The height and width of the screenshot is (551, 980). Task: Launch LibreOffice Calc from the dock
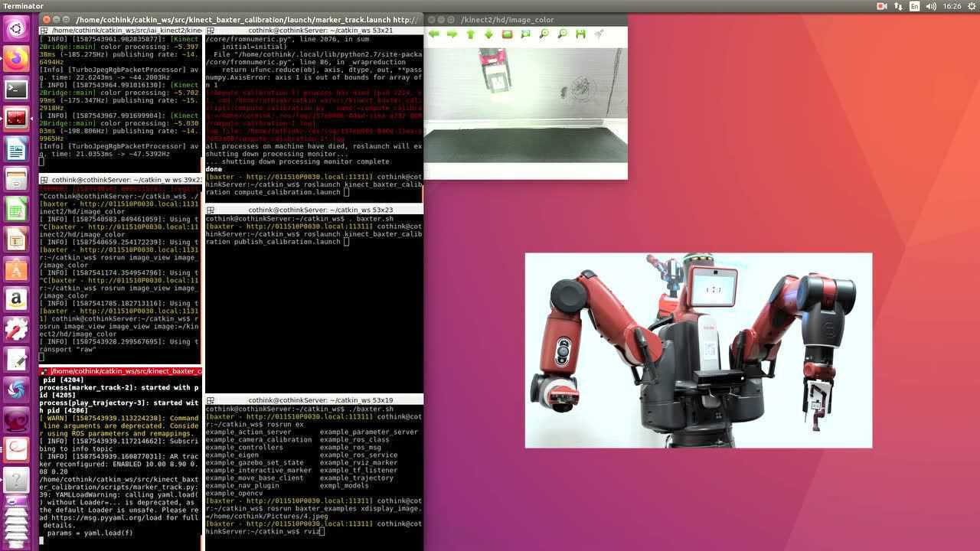[16, 209]
